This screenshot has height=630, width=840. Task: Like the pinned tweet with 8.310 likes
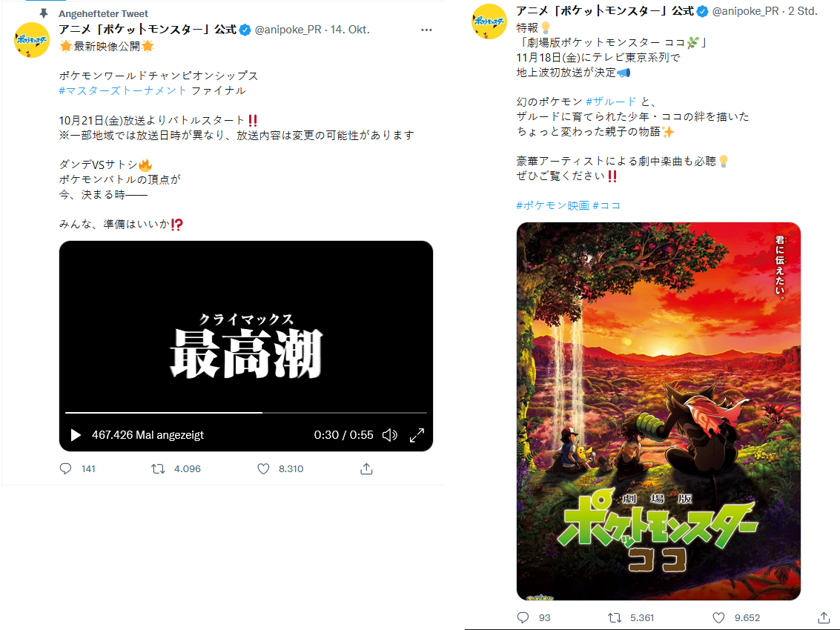pos(264,468)
